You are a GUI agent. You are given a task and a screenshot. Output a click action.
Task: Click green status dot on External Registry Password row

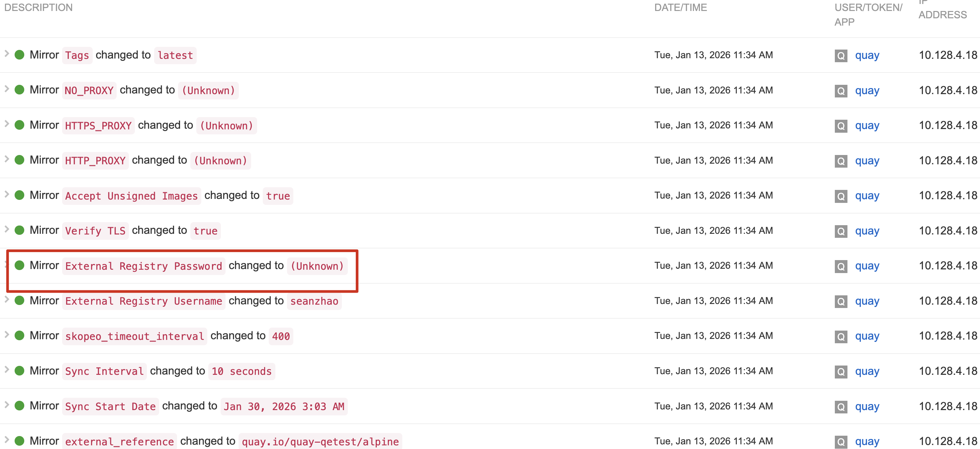(19, 265)
